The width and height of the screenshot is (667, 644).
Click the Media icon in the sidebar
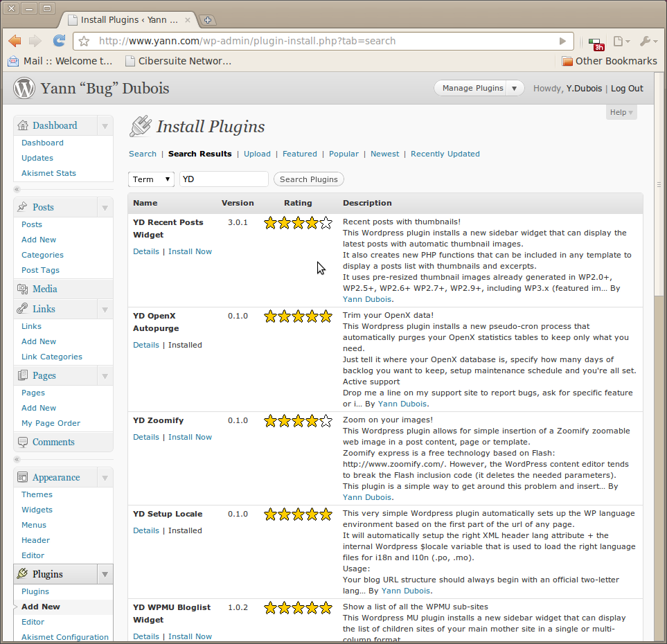(x=23, y=289)
